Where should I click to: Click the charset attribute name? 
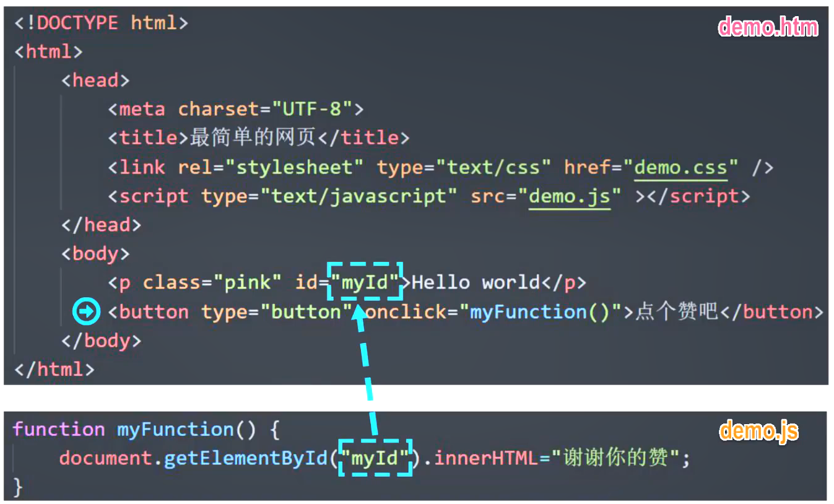tap(218, 109)
